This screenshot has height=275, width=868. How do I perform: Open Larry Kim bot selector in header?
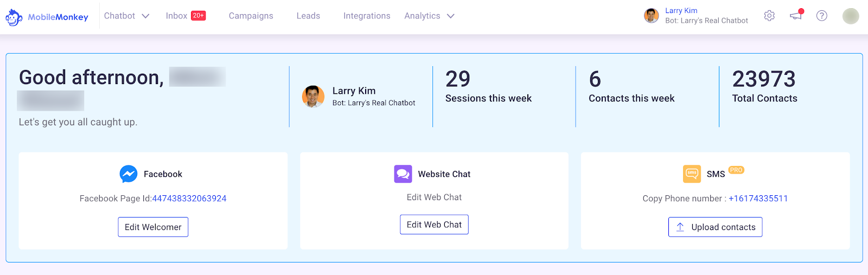696,16
